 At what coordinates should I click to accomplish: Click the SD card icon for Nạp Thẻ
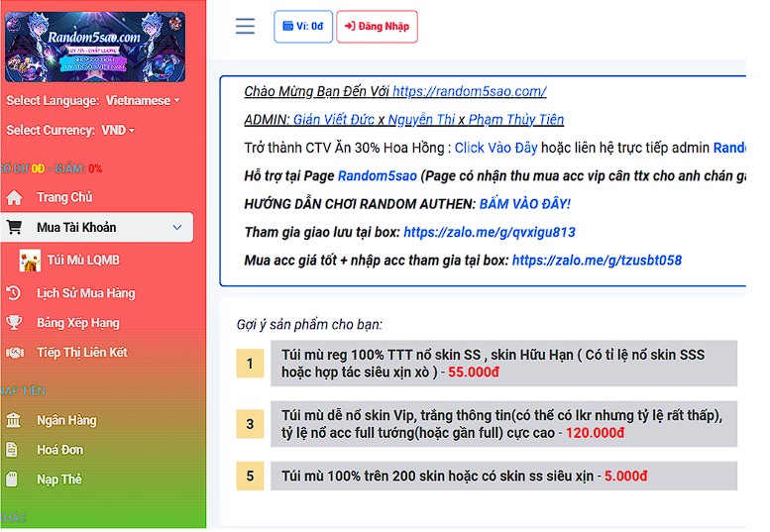coord(11,479)
